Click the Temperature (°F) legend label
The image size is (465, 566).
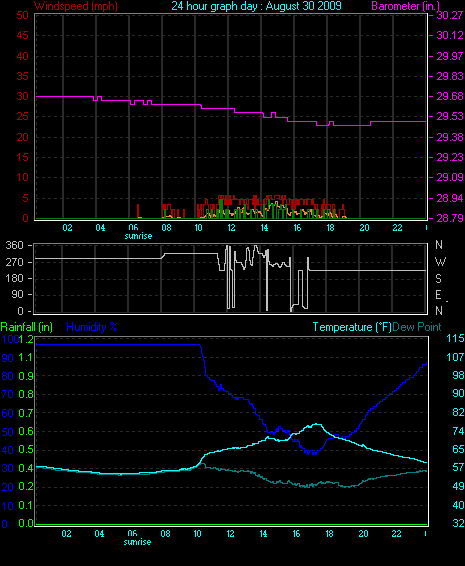(x=352, y=327)
